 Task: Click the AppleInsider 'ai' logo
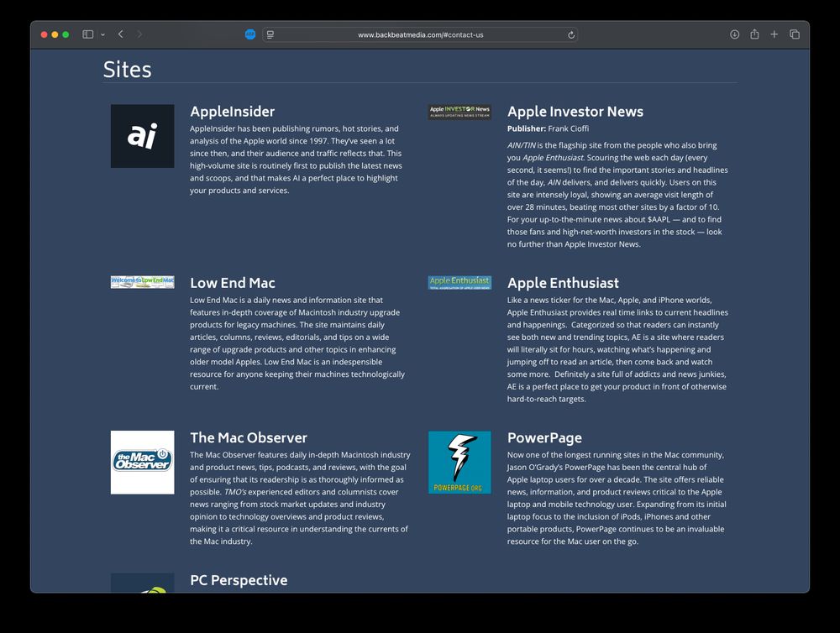click(143, 136)
